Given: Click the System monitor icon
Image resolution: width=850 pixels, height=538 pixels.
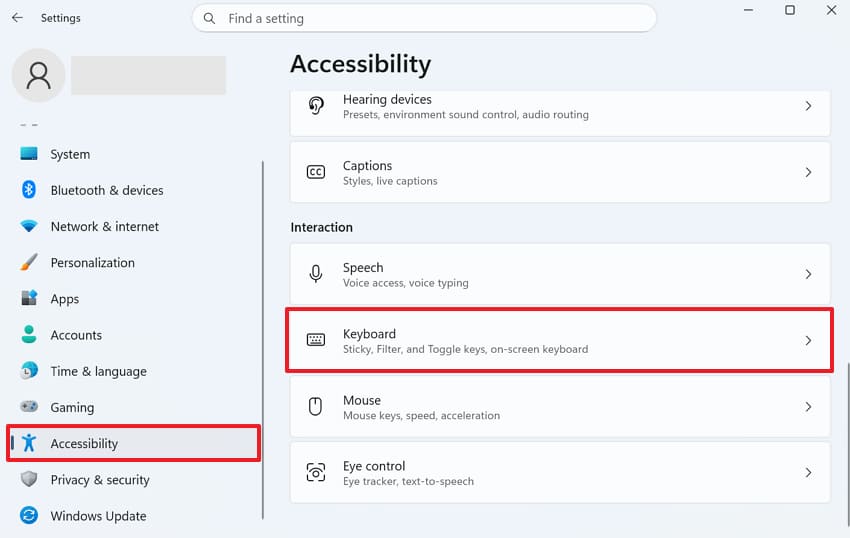Looking at the screenshot, I should point(29,153).
